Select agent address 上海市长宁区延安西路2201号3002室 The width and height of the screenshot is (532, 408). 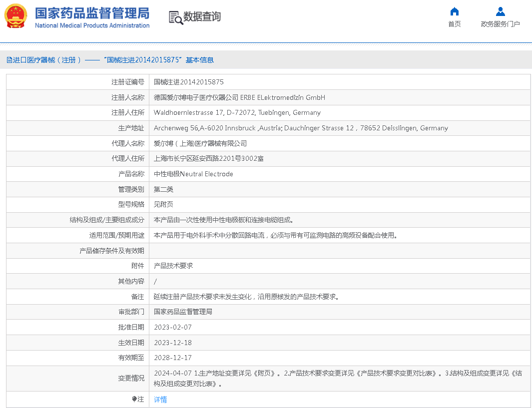point(209,159)
